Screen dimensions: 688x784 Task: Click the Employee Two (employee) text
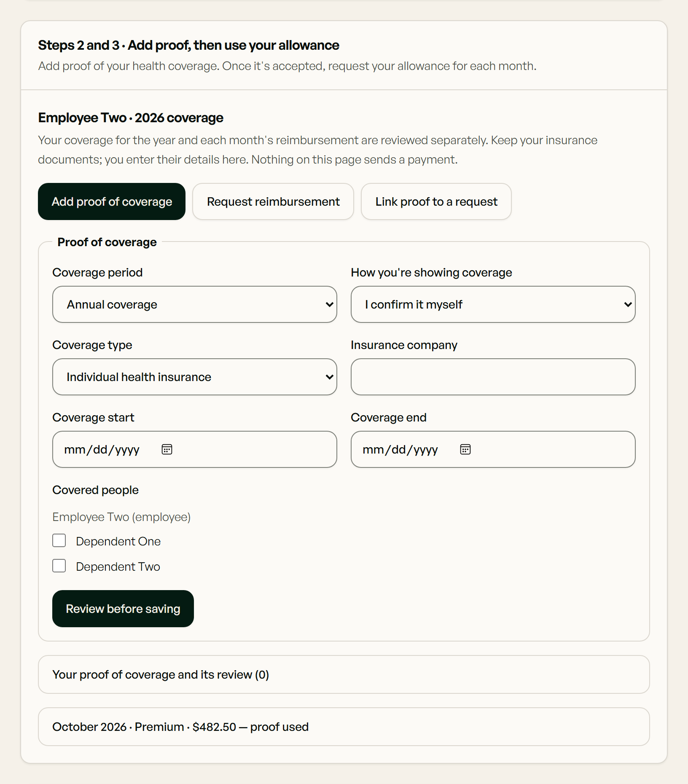coord(121,517)
